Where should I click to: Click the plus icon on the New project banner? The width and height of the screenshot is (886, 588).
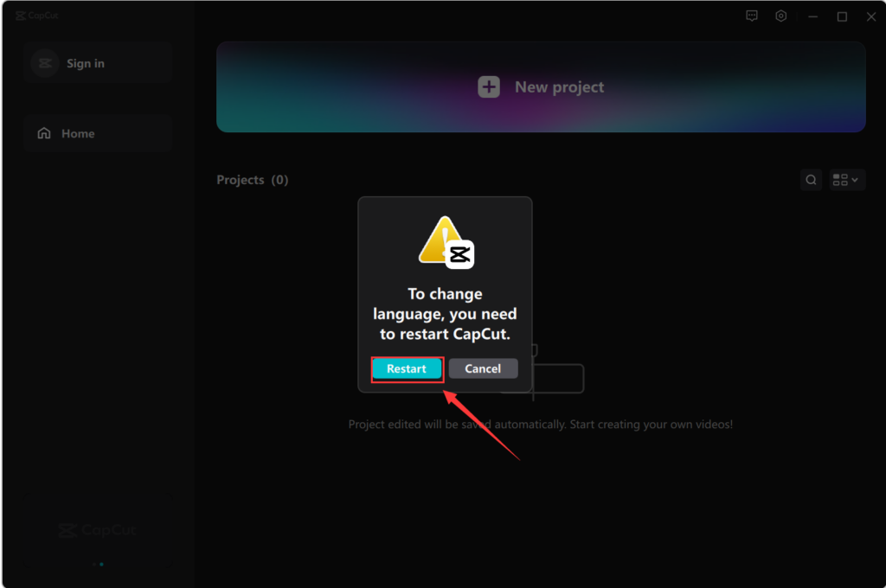tap(489, 87)
